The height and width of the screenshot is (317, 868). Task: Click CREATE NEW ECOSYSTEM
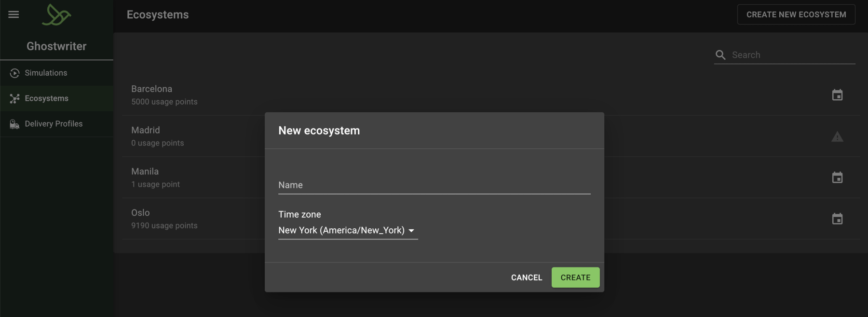796,14
